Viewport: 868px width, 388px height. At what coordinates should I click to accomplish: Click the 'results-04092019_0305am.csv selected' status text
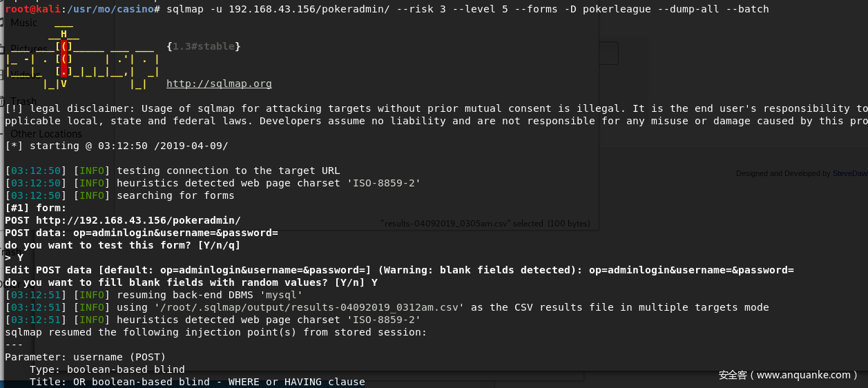(x=485, y=224)
